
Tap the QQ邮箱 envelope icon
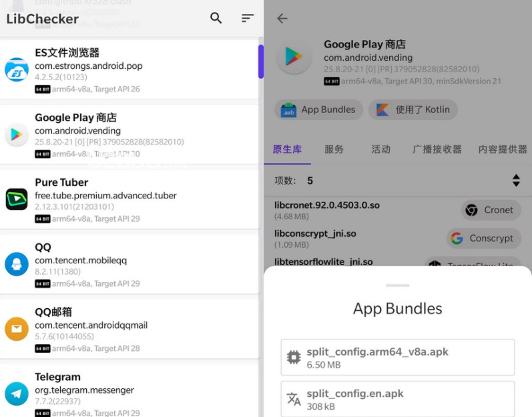coord(17,329)
